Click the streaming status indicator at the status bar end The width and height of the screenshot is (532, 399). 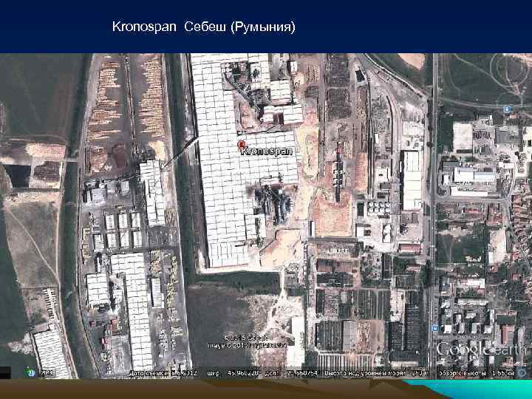point(522,373)
